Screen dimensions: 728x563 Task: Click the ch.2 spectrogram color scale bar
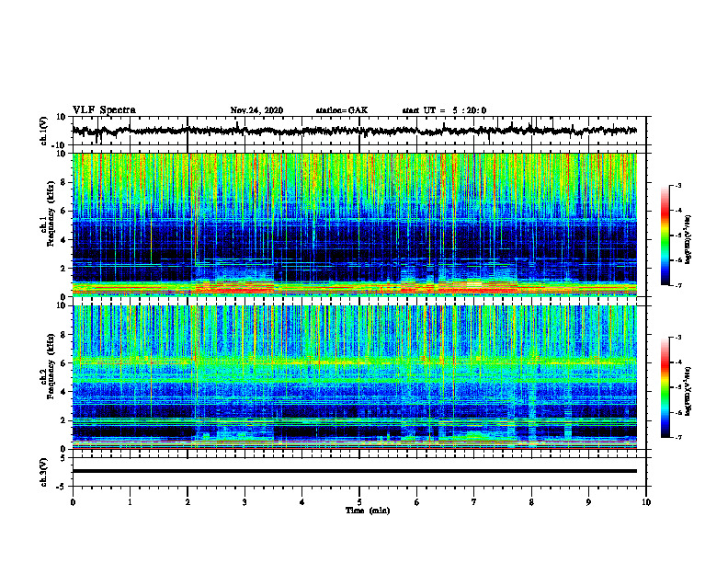[x=665, y=387]
